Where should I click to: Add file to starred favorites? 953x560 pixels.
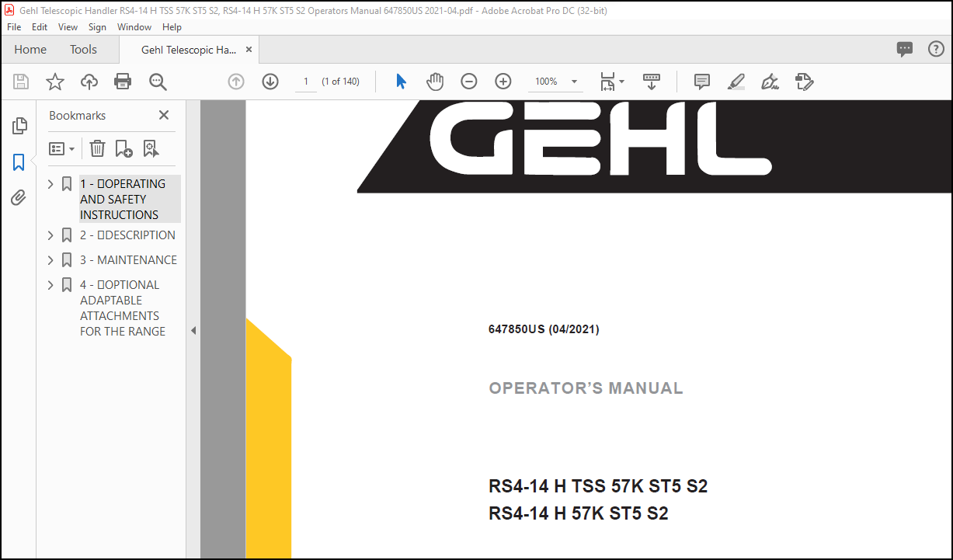(55, 82)
